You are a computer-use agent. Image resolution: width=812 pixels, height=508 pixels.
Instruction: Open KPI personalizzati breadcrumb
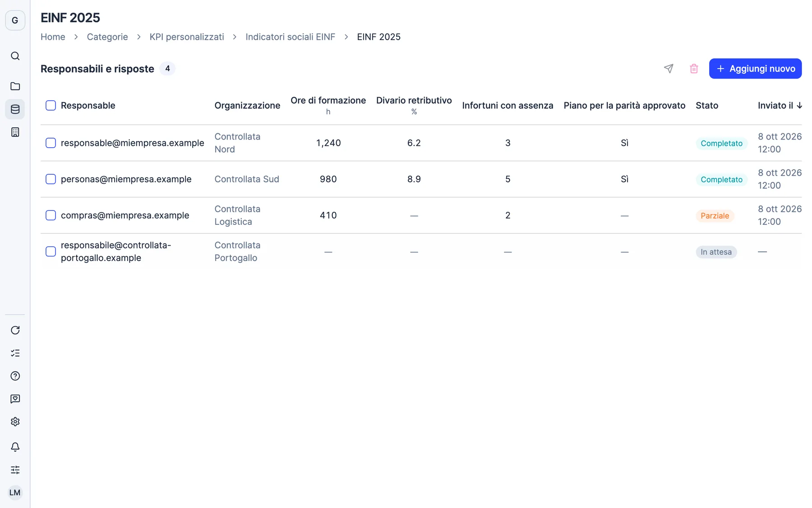[x=187, y=37]
